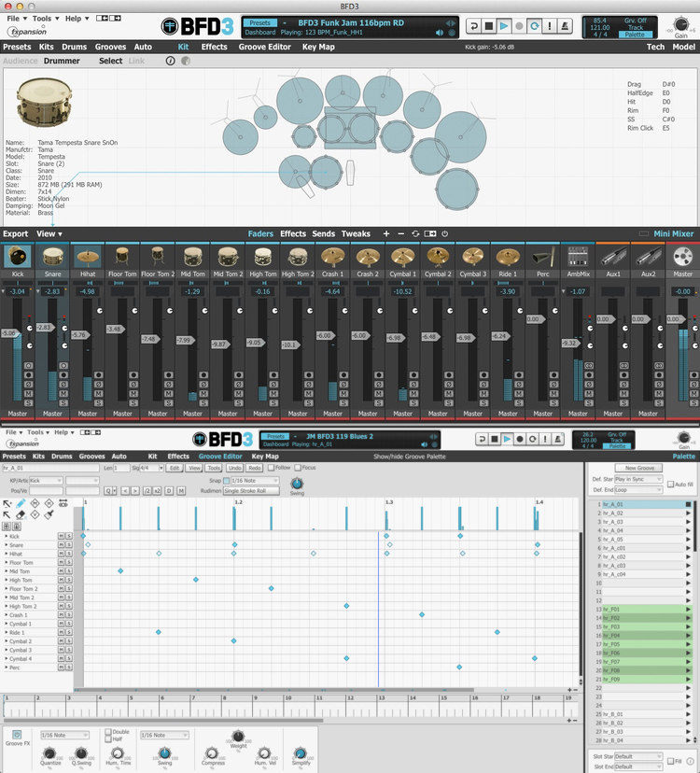
Task: Click the Export button above the mixer
Action: click(15, 233)
